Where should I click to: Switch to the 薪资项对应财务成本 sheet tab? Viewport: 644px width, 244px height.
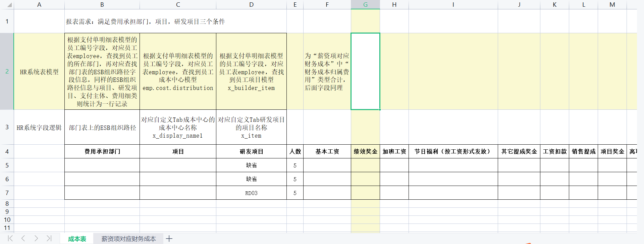click(x=128, y=239)
